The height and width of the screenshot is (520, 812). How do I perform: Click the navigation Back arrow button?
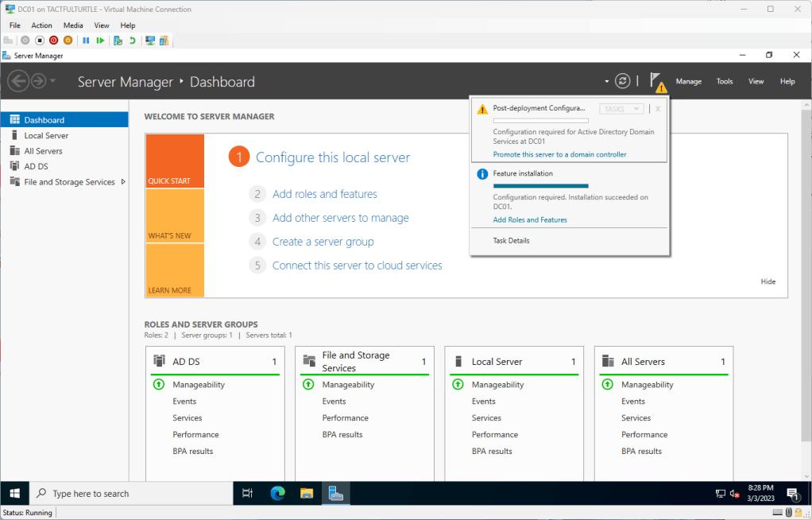coord(17,81)
